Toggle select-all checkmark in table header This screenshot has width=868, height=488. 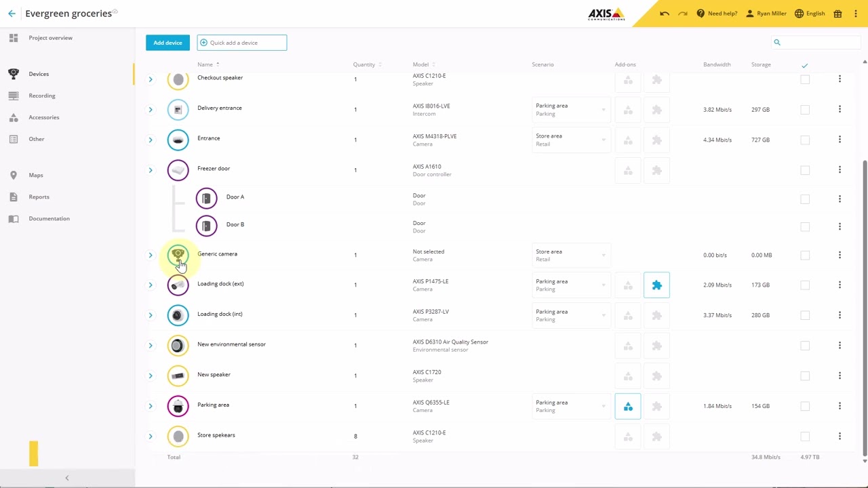coord(805,65)
